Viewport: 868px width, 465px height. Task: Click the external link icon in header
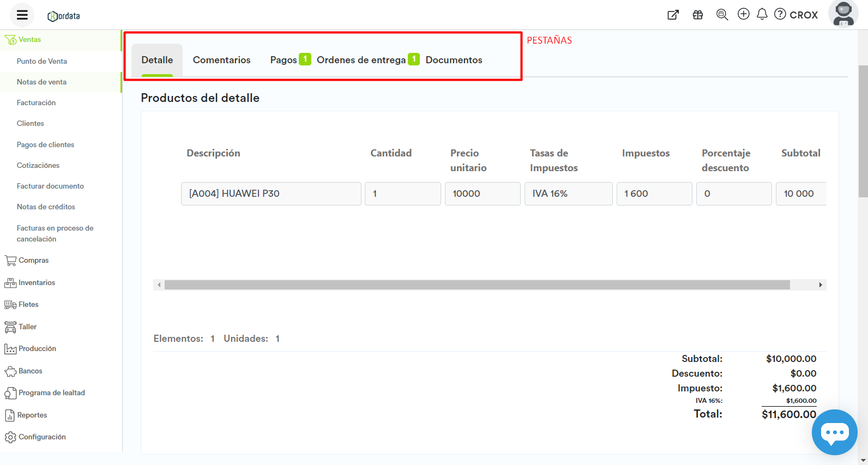click(673, 15)
